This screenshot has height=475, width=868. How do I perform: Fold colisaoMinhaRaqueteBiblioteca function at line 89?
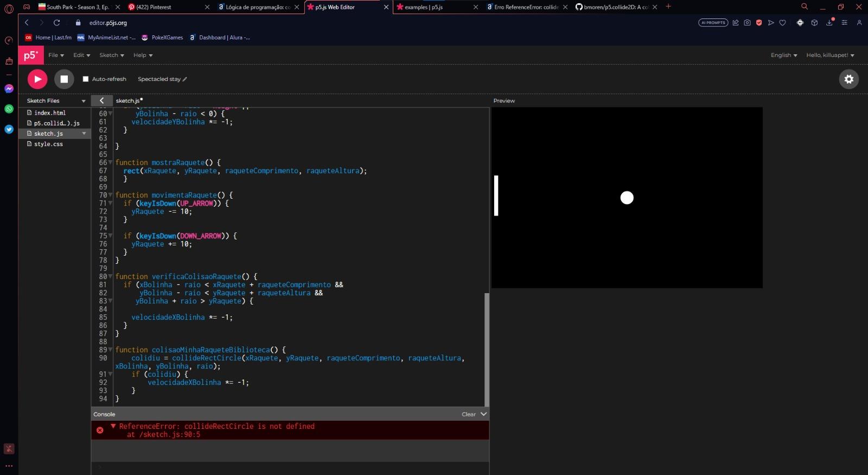[x=111, y=350]
